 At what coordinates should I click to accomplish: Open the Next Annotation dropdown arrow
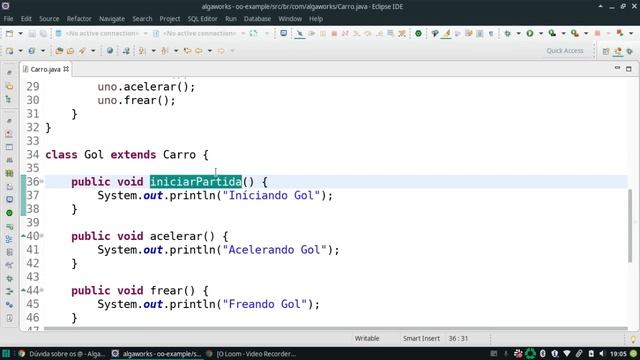click(x=153, y=51)
